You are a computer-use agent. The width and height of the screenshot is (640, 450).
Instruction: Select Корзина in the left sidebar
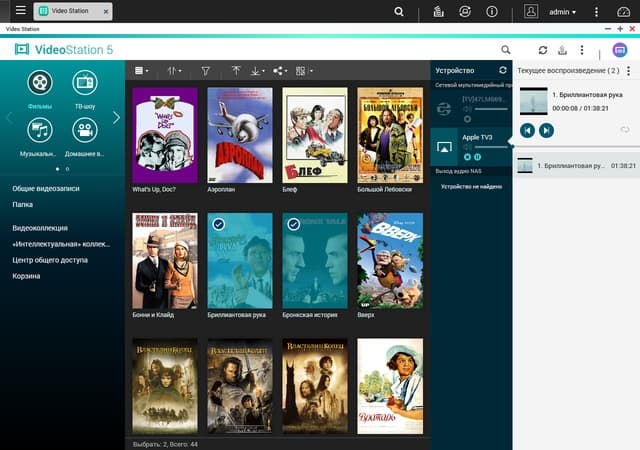tap(26, 276)
